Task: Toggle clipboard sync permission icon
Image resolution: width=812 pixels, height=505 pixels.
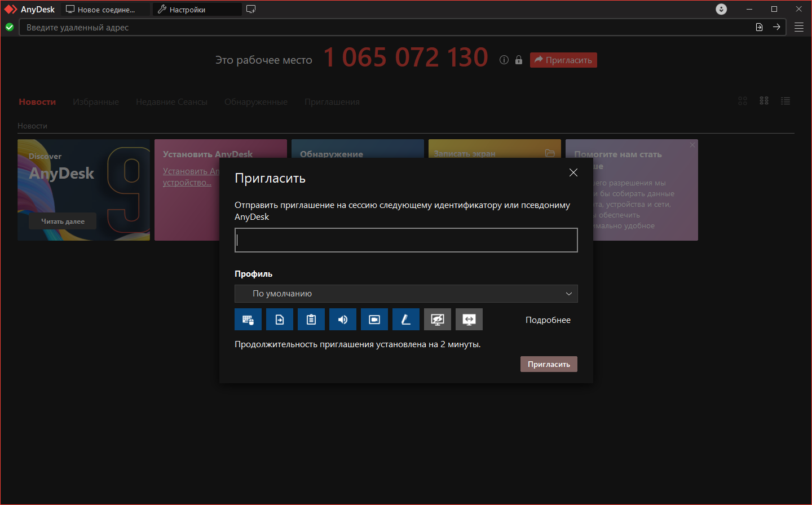Action: coord(311,320)
